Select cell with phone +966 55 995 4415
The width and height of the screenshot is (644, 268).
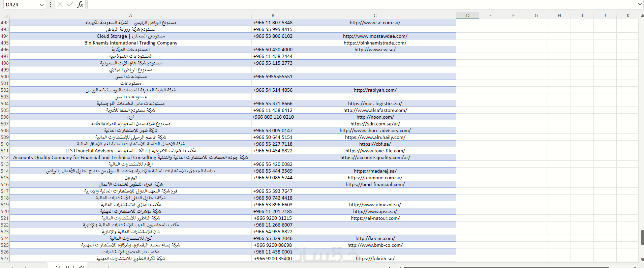(x=273, y=29)
